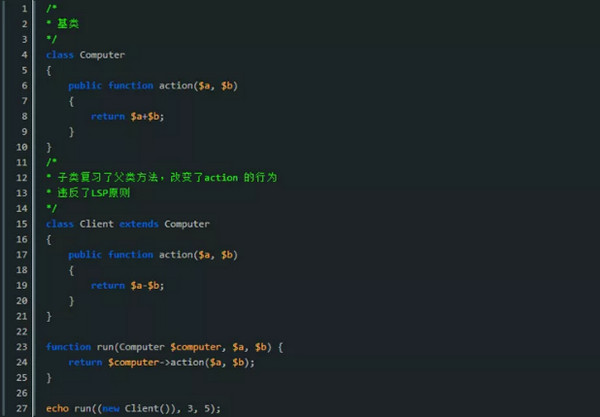Click the comment line mentioning LSP
This screenshot has width=600, height=417.
point(97,193)
